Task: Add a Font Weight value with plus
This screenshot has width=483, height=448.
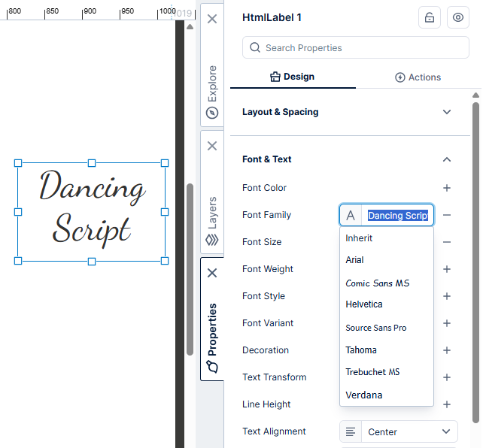Action: 447,269
